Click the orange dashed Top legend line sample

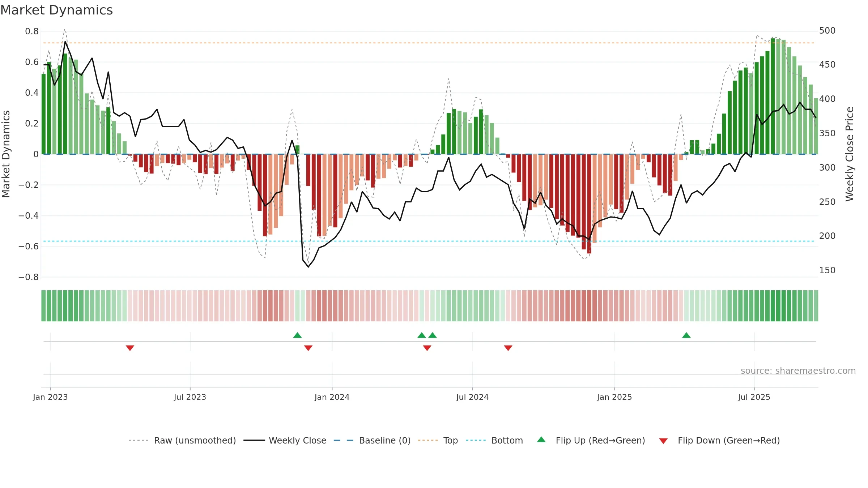click(428, 440)
